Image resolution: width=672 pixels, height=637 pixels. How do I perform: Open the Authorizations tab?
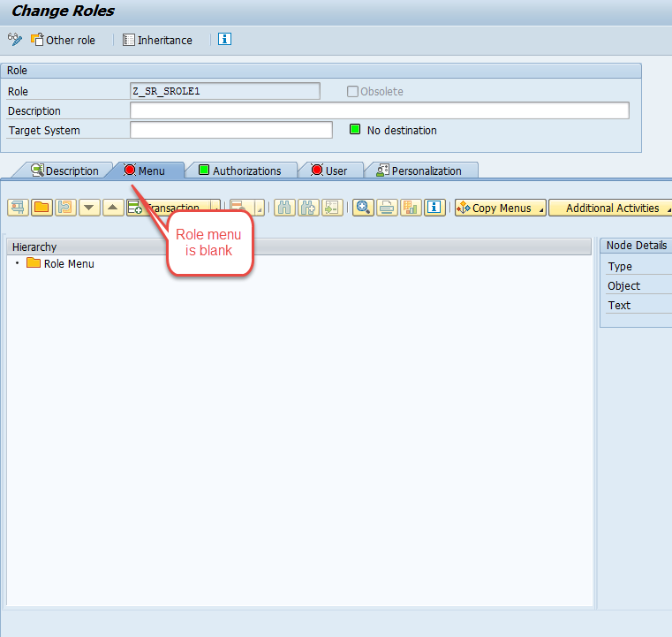240,171
